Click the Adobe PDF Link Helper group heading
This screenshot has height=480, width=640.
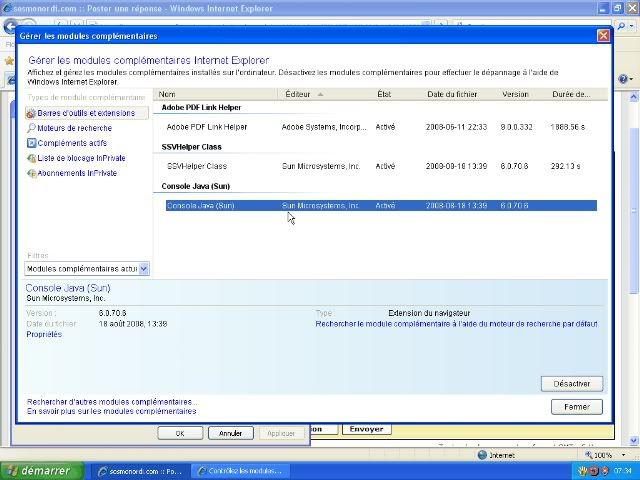[x=201, y=107]
